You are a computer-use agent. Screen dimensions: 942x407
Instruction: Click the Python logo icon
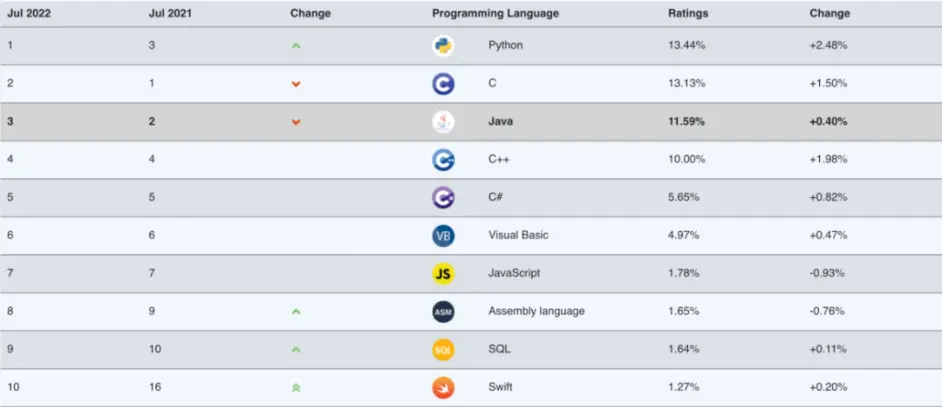[443, 46]
